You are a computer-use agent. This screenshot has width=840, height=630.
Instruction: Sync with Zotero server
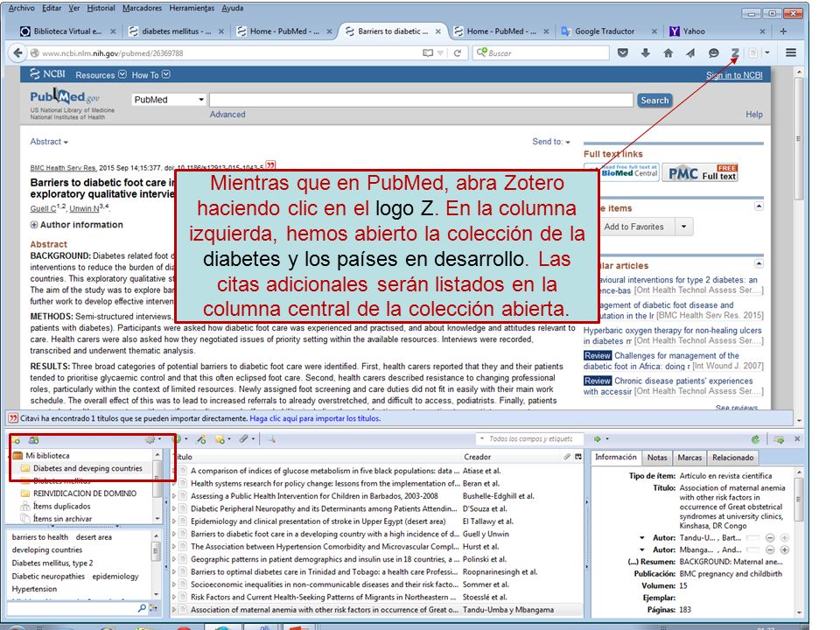coord(755,439)
